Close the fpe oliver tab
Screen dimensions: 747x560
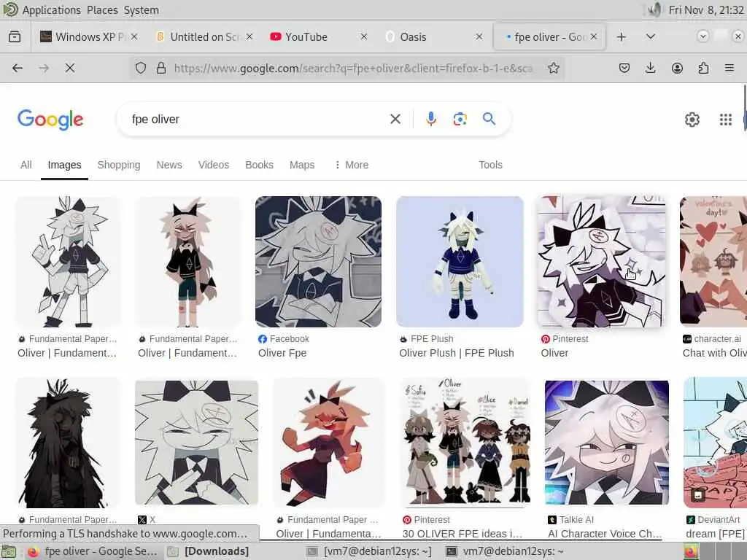594,36
